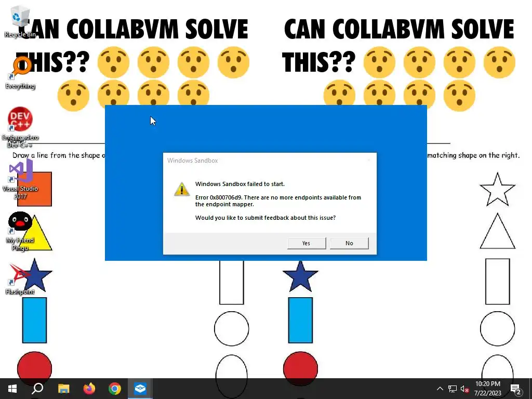Click the Windows Sandbox dialog title
The image size is (532, 399).
pyautogui.click(x=192, y=161)
